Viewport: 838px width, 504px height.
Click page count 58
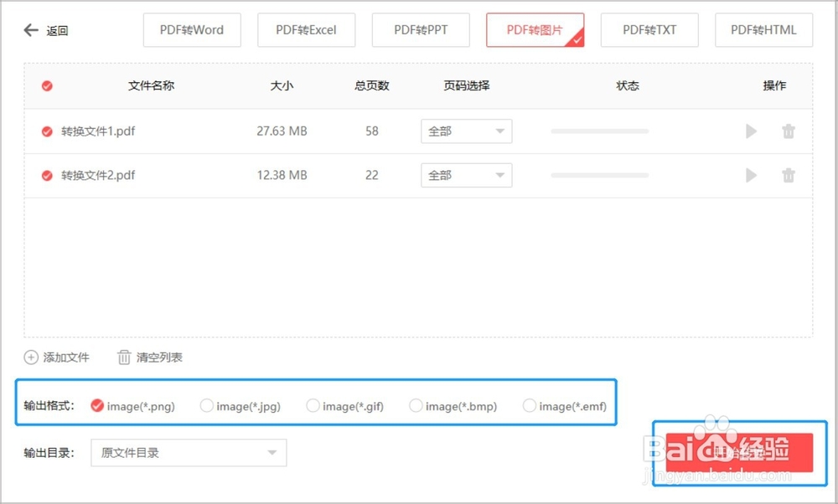click(x=372, y=131)
